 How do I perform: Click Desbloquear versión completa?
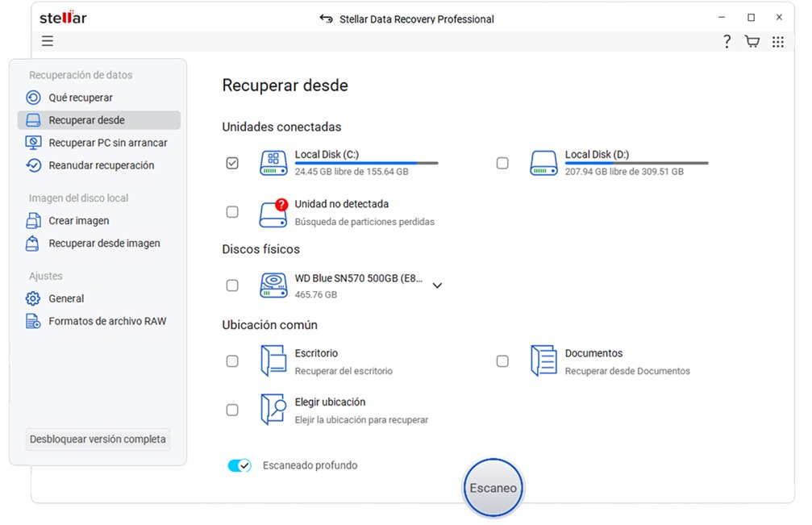(97, 439)
